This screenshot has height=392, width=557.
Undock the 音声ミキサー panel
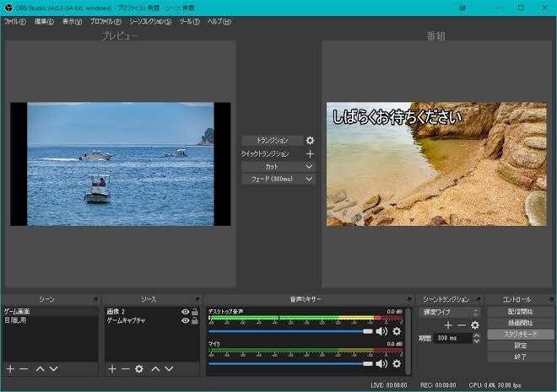point(409,299)
